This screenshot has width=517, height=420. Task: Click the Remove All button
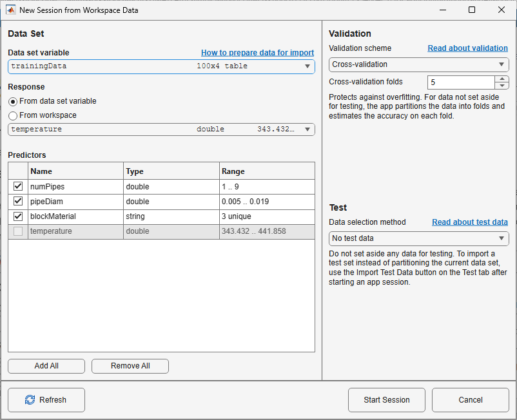pyautogui.click(x=130, y=366)
